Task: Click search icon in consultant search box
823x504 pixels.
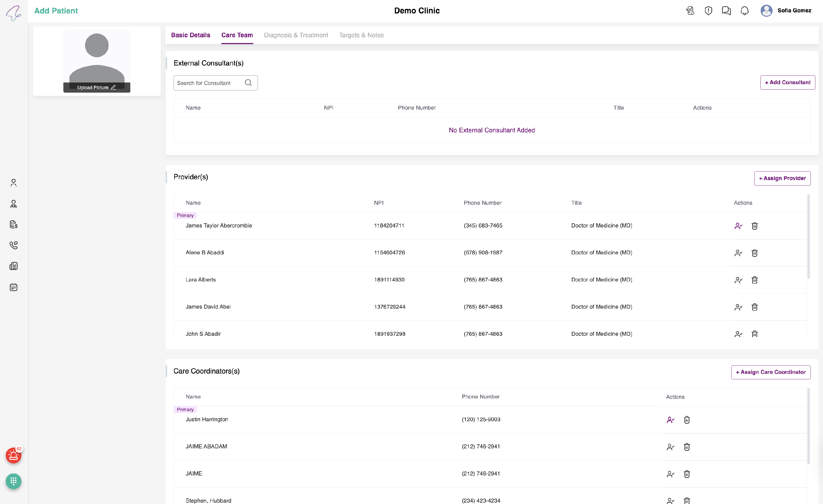Action: pyautogui.click(x=248, y=83)
